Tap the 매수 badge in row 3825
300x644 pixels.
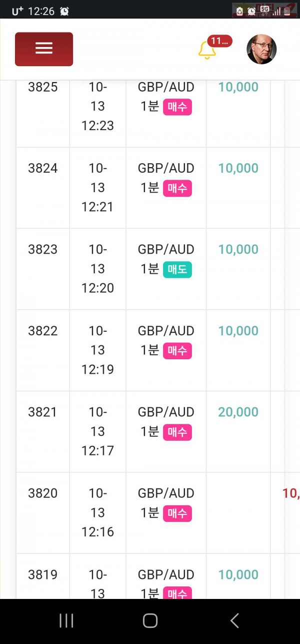click(x=177, y=107)
